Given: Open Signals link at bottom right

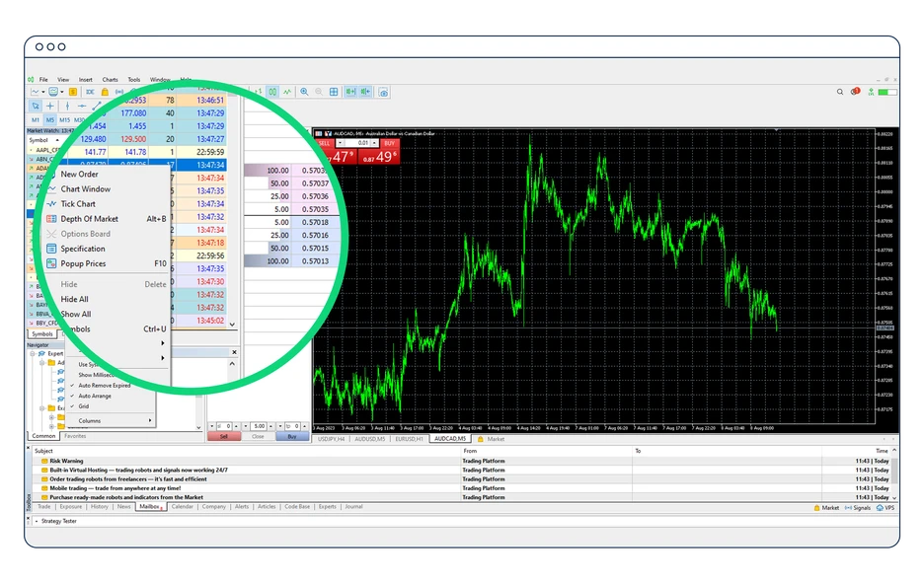Looking at the screenshot, I should tap(858, 508).
